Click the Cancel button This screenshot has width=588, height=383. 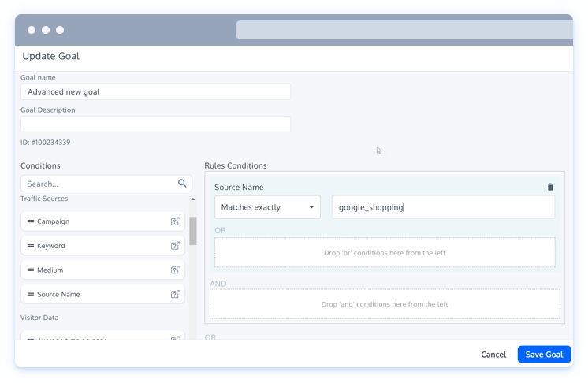pyautogui.click(x=493, y=355)
